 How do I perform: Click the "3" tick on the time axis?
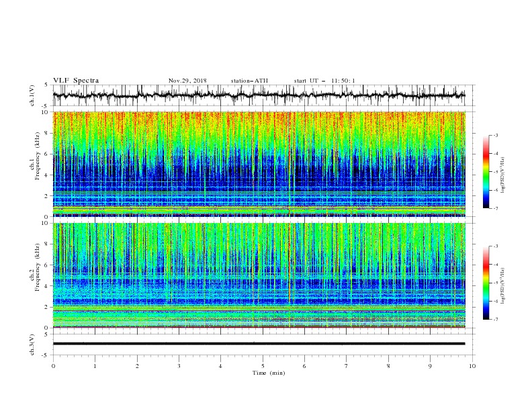179,366
